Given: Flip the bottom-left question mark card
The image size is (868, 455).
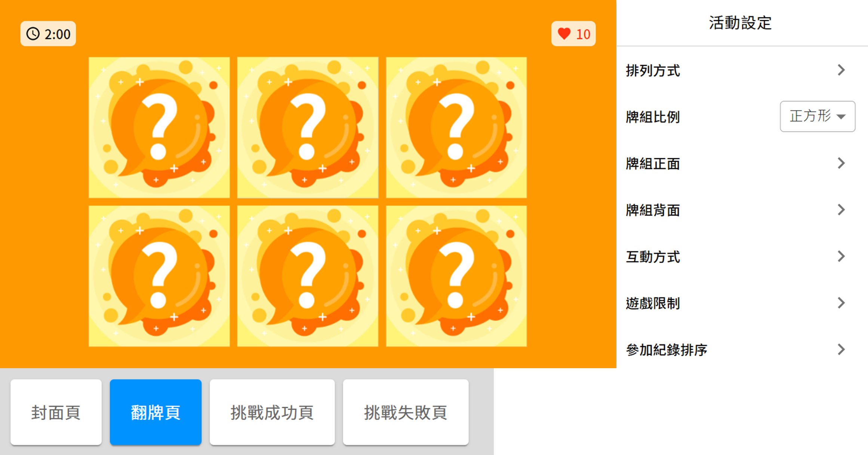Looking at the screenshot, I should [159, 276].
